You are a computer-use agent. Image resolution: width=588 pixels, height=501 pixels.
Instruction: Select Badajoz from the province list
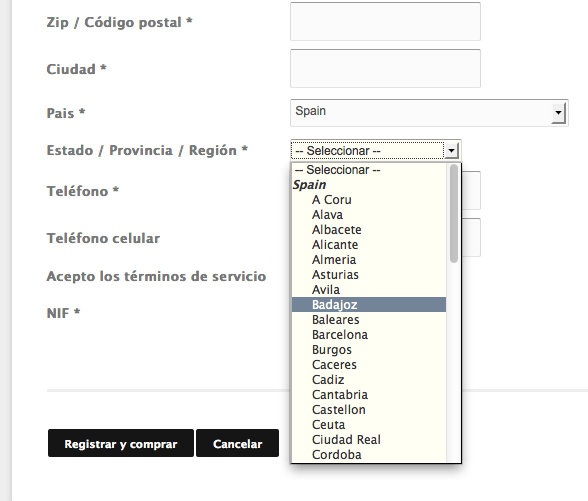[369, 304]
